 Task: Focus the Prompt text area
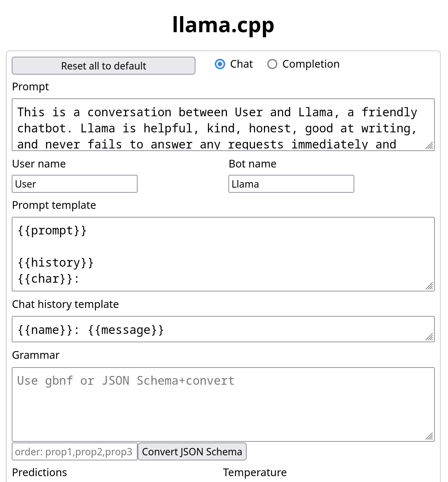coord(220,124)
